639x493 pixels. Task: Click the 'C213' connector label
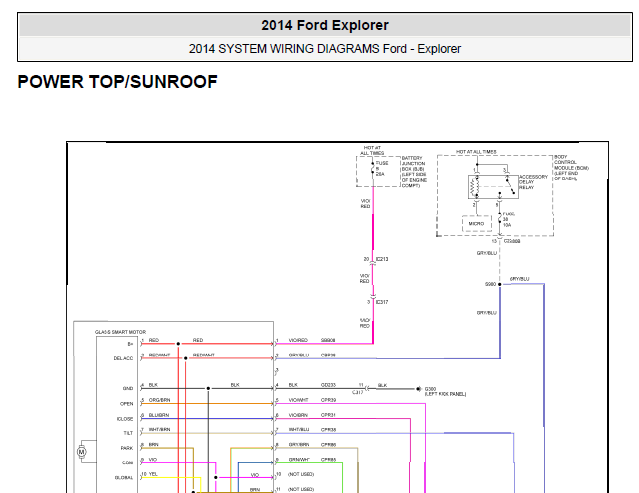382,259
